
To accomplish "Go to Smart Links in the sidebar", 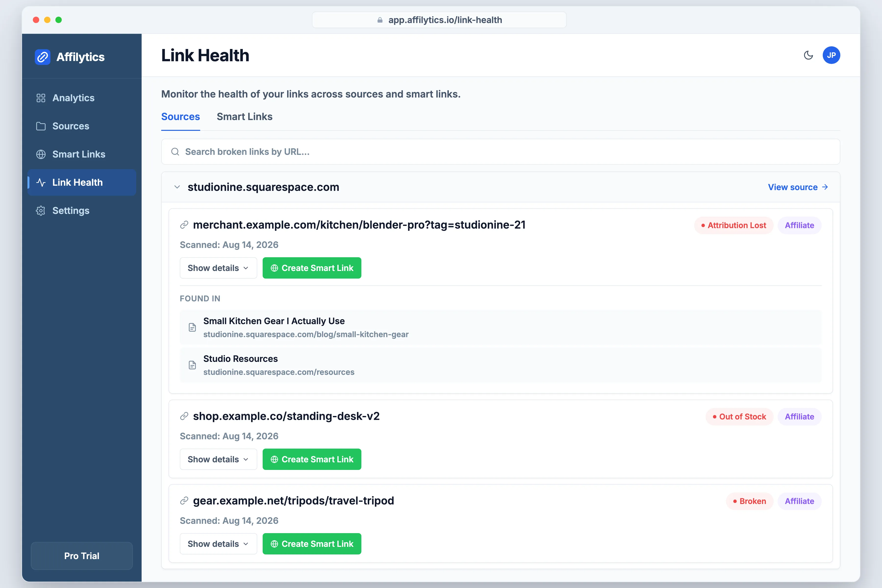I will coord(82,154).
